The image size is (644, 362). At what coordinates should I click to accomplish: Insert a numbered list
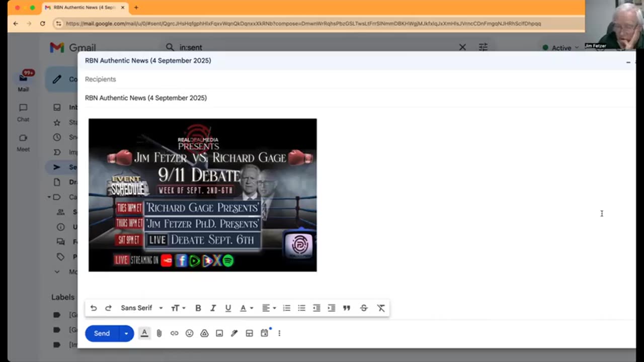point(287,308)
